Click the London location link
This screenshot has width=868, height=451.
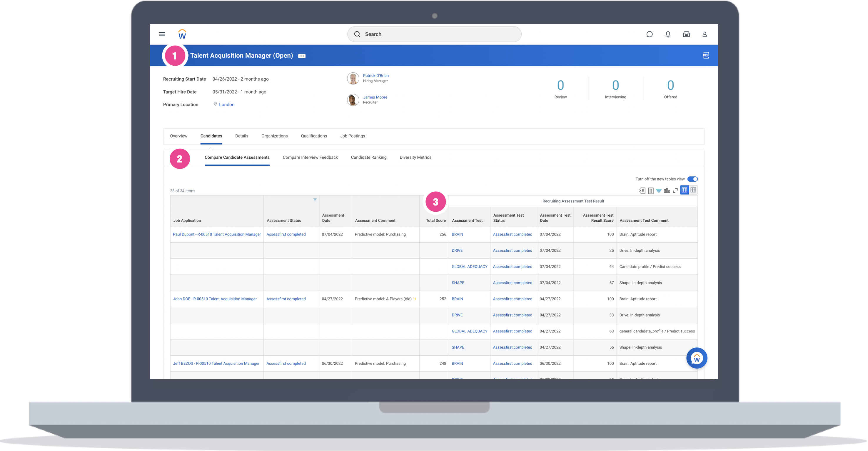tap(226, 105)
